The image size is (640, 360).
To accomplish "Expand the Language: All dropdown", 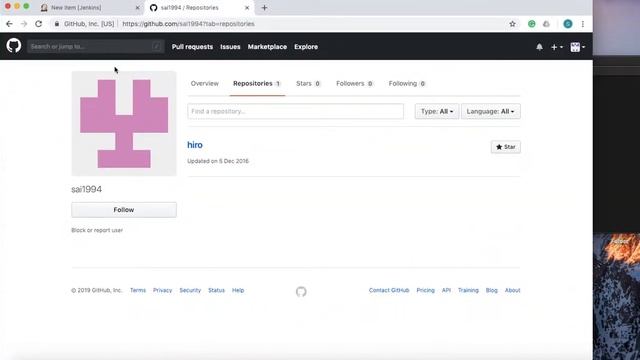I will point(491,111).
